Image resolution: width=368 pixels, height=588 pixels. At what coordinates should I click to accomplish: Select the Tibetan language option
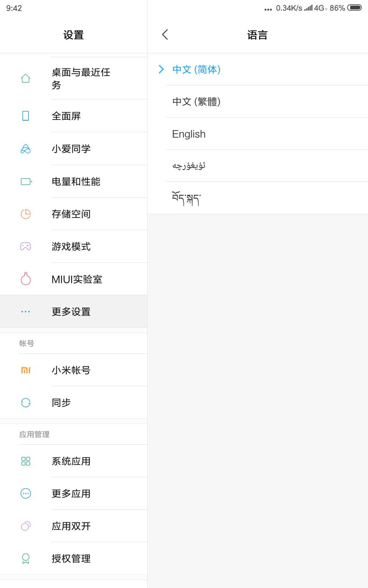pos(186,198)
